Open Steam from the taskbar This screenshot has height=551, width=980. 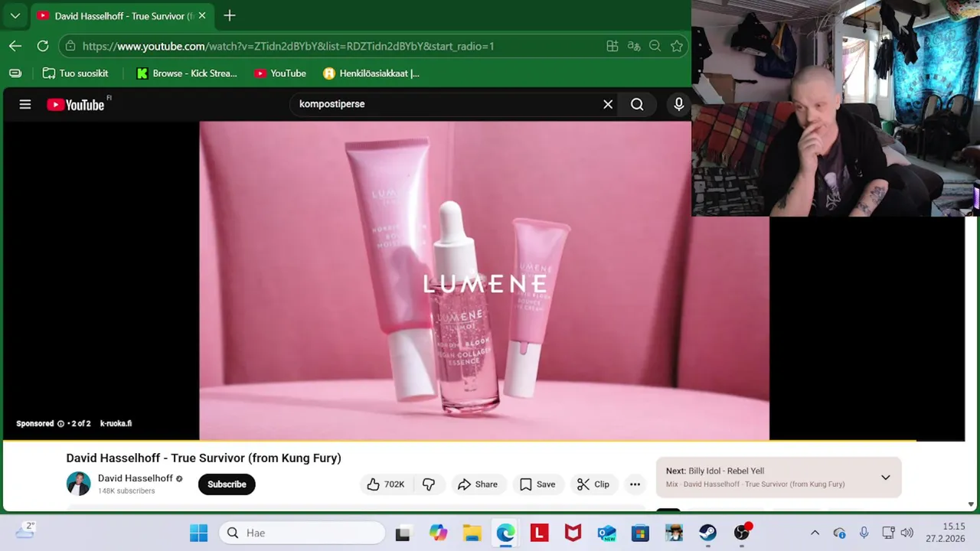pyautogui.click(x=707, y=533)
